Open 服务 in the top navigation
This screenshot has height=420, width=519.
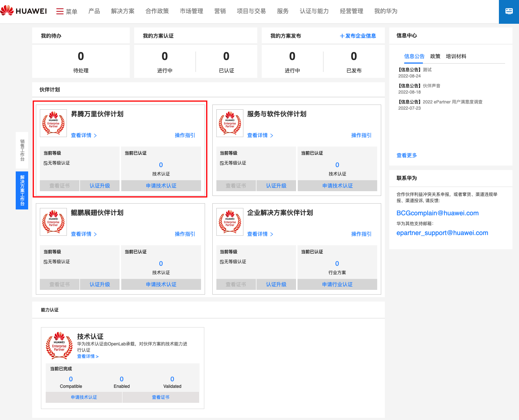tap(283, 11)
